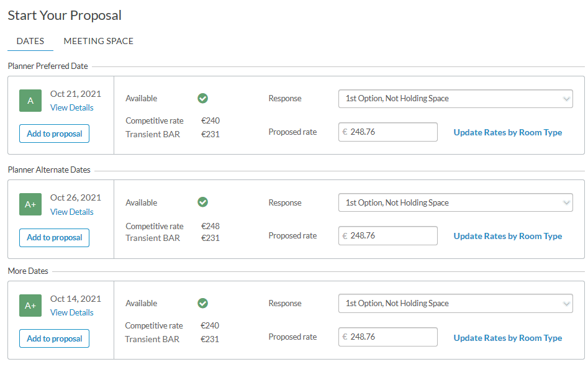Click the green Available checkmark for Oct 21
Viewport: 588px width, 367px height.
coord(202,98)
